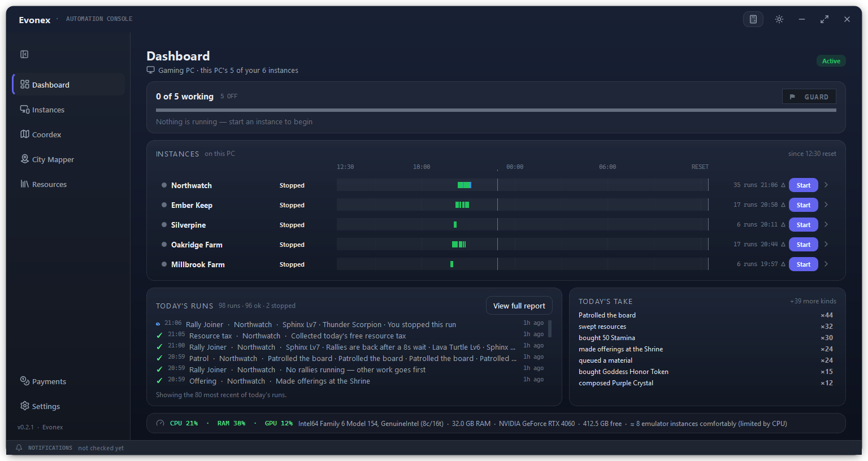Click the monitor icon beside Gaming PC
Viewport: 868px width, 461px height.
pyautogui.click(x=150, y=70)
